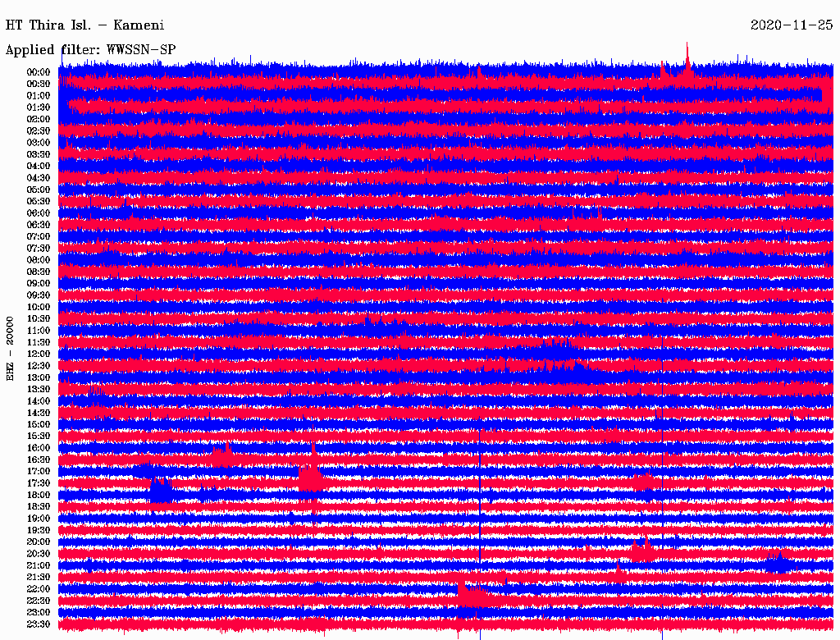Click the 06:00 time label

(39, 213)
